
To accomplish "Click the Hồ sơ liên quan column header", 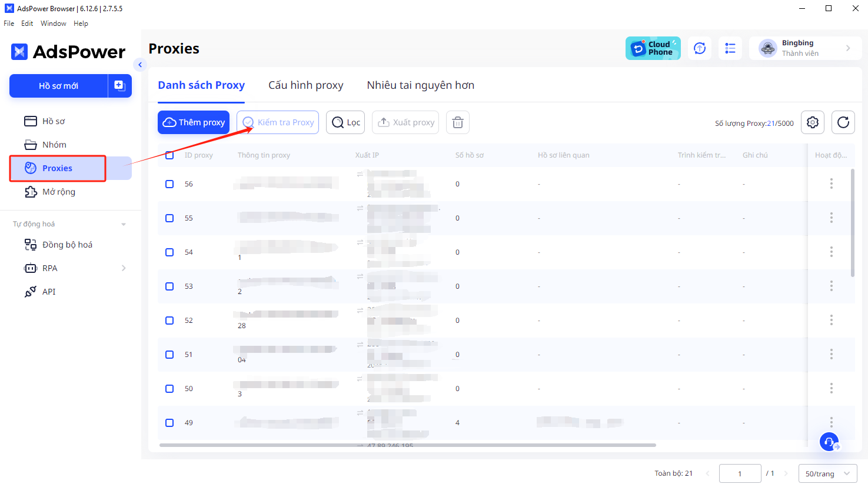I will tap(564, 155).
